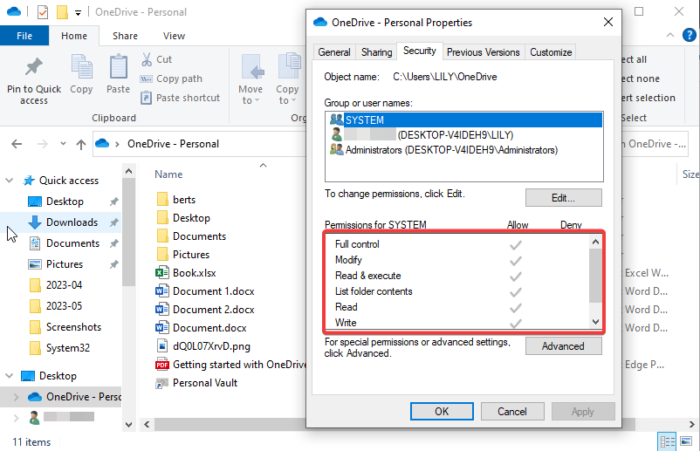The image size is (700, 451).
Task: Open the Previous Versions tab
Action: pyautogui.click(x=482, y=52)
